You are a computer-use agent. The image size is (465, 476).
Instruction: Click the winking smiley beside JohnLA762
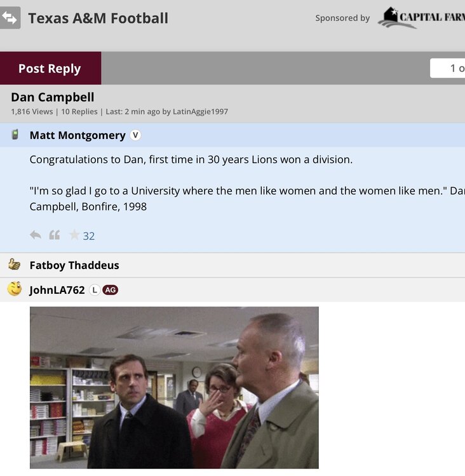tap(15, 289)
